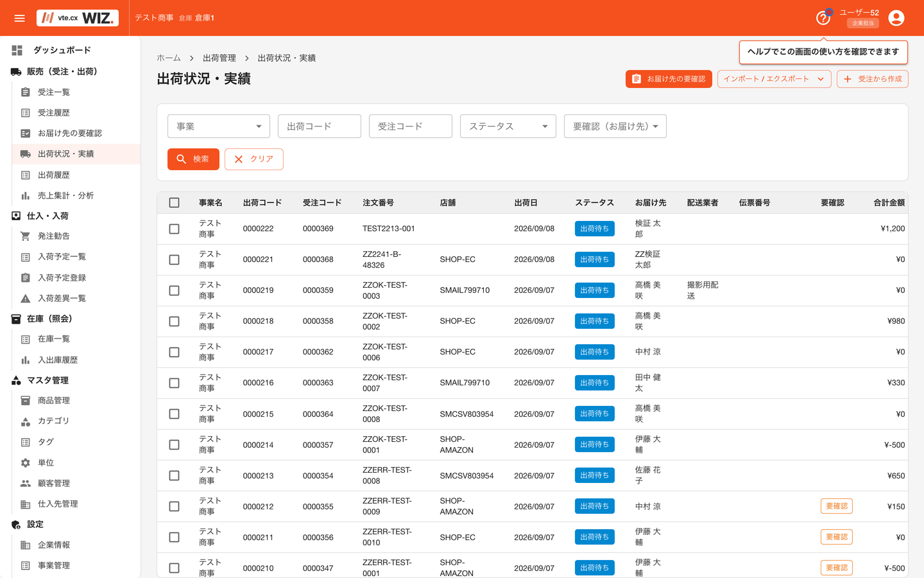
Task: Expand the インポート / エクスポート dropdown
Action: 774,79
